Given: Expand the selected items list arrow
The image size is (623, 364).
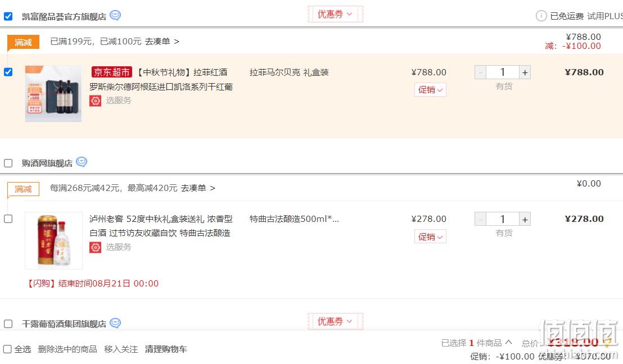Looking at the screenshot, I should pyautogui.click(x=508, y=342).
